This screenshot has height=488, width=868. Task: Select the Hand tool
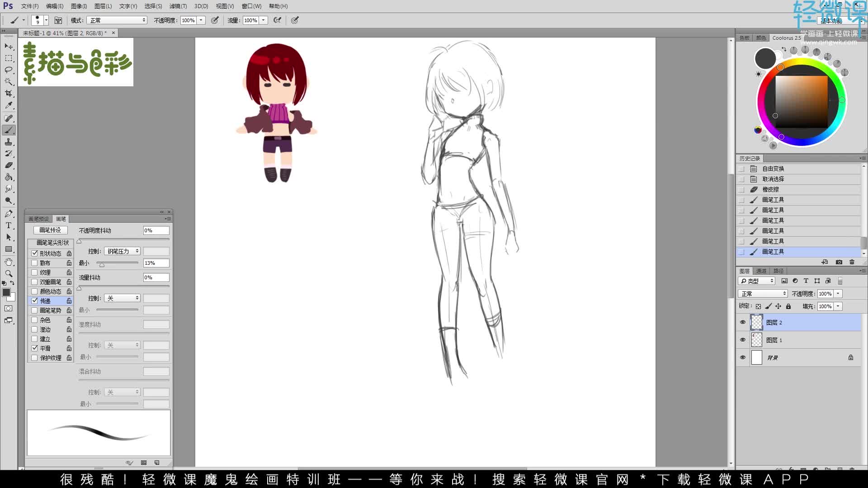pyautogui.click(x=9, y=262)
